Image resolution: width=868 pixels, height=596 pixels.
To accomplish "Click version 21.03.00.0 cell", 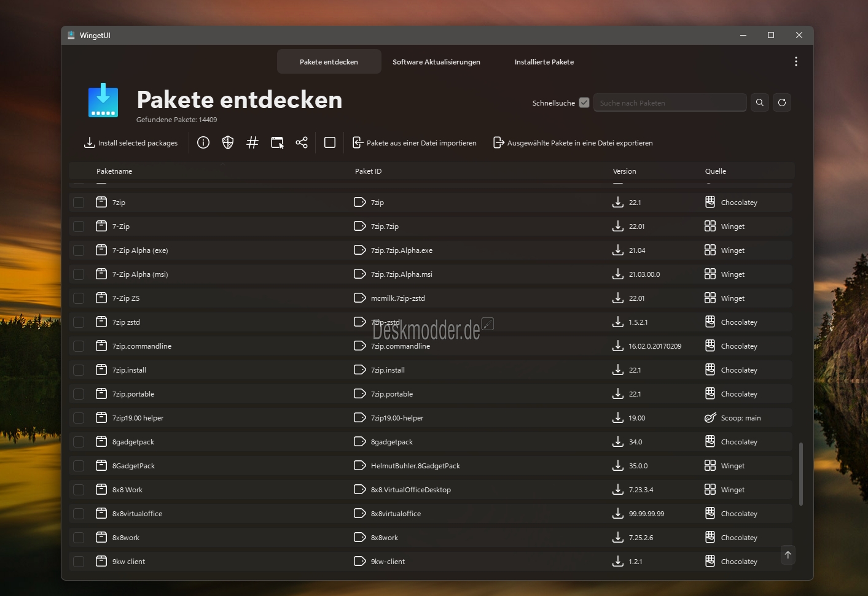I will pos(644,274).
